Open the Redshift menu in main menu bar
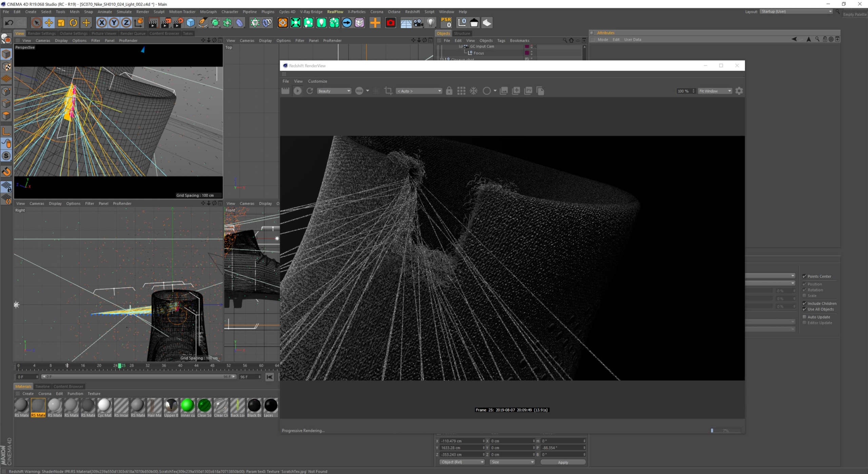This screenshot has height=474, width=868. click(412, 12)
